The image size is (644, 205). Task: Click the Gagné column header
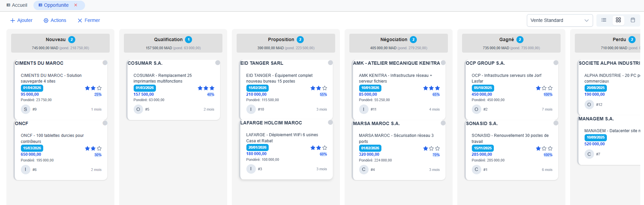(x=511, y=43)
